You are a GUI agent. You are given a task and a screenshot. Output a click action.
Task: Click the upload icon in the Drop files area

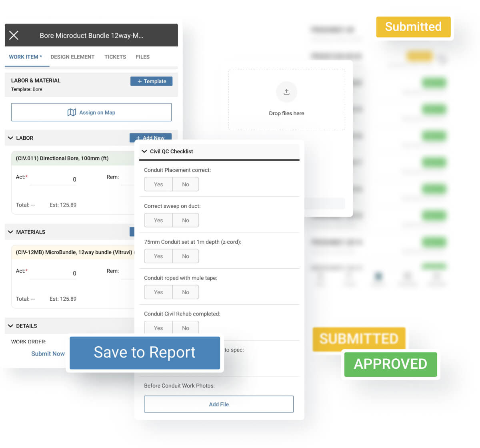286,92
